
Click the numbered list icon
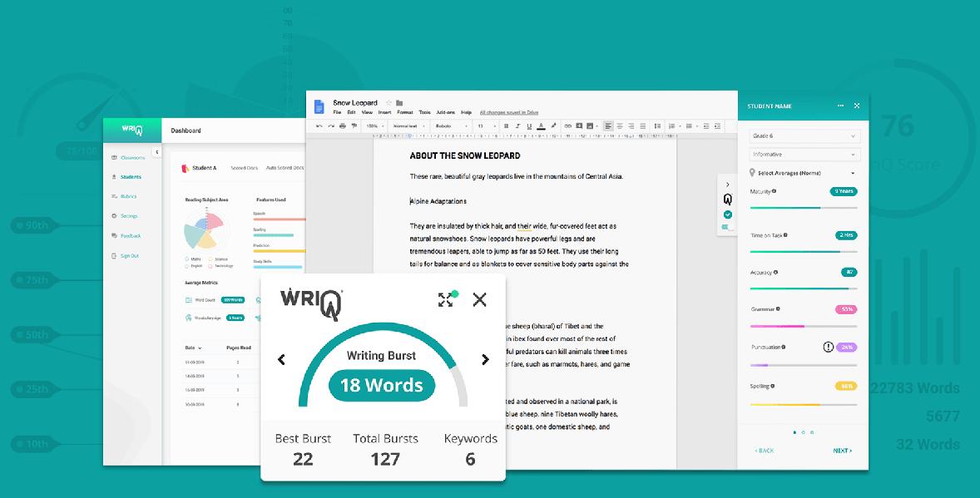672,126
